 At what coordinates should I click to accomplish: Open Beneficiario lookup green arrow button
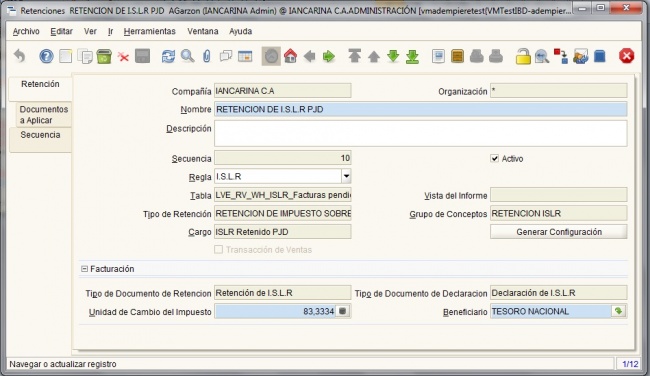(x=618, y=311)
